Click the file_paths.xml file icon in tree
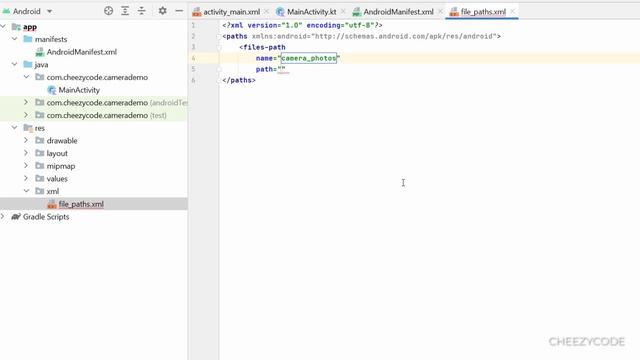 51,204
